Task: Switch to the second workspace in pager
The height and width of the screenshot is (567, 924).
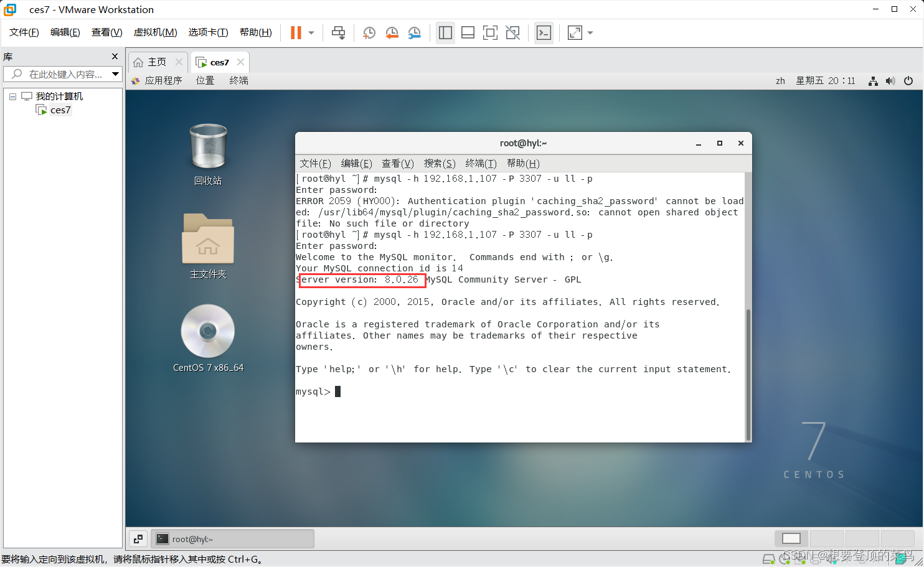Action: pos(826,538)
